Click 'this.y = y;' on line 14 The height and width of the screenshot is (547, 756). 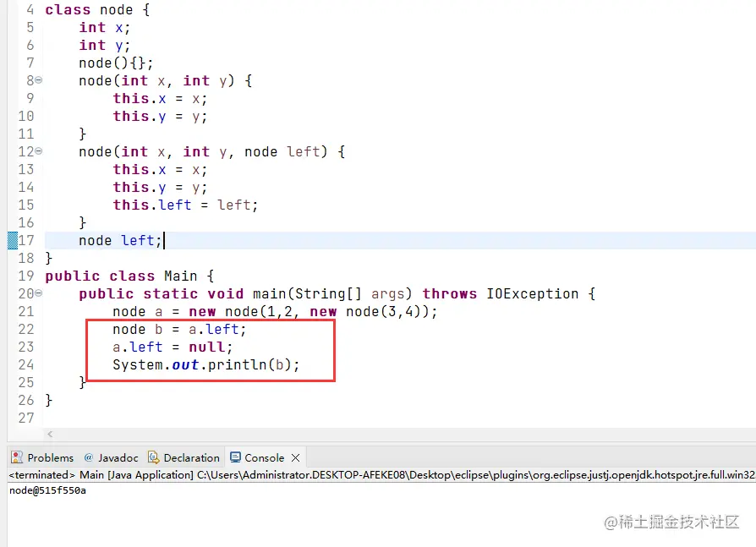coord(160,187)
